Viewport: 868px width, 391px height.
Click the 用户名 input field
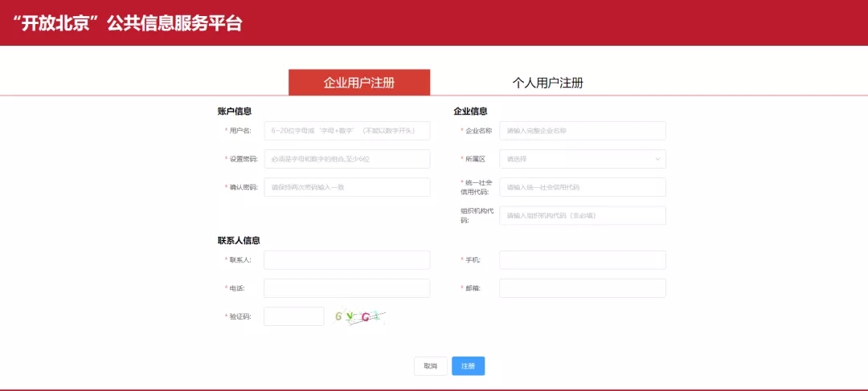pos(347,131)
